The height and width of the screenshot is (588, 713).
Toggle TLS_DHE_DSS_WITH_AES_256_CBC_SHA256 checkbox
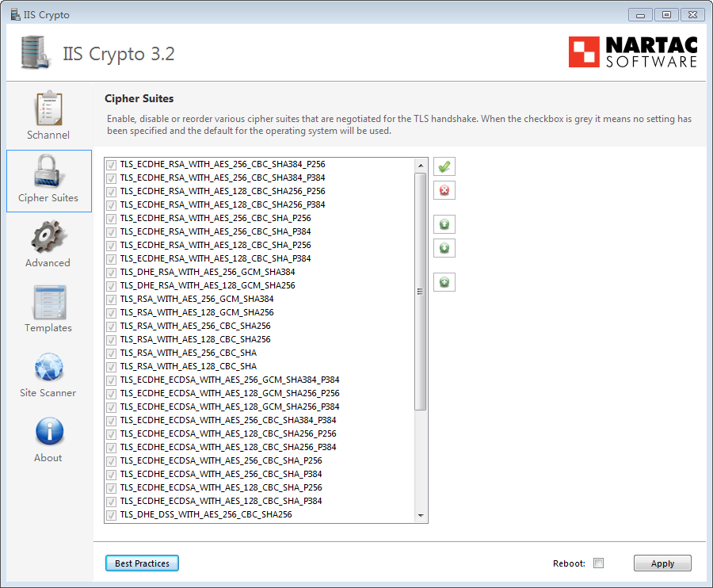click(x=112, y=514)
